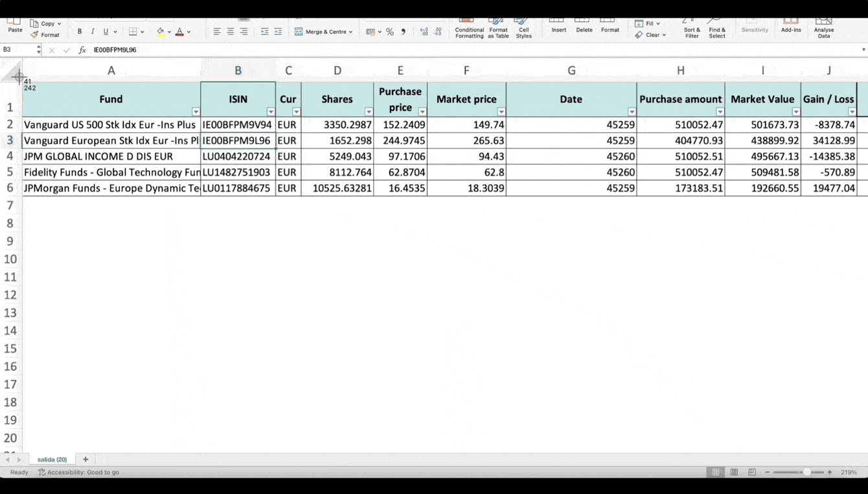This screenshot has height=494, width=868.
Task: Open the Fill dropdown
Action: pyautogui.click(x=648, y=23)
